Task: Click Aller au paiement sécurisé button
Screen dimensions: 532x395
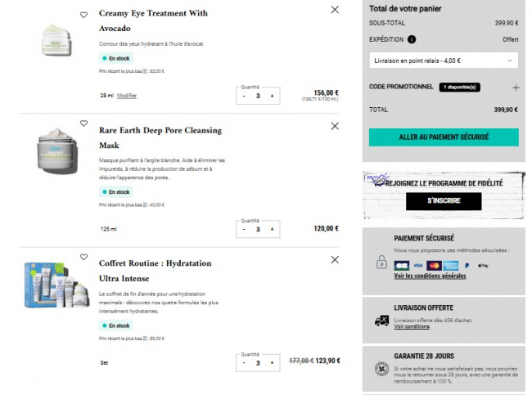Action: pos(444,137)
